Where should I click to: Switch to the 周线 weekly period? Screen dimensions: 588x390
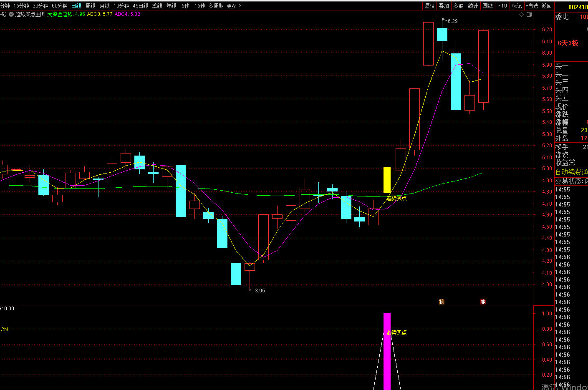91,6
